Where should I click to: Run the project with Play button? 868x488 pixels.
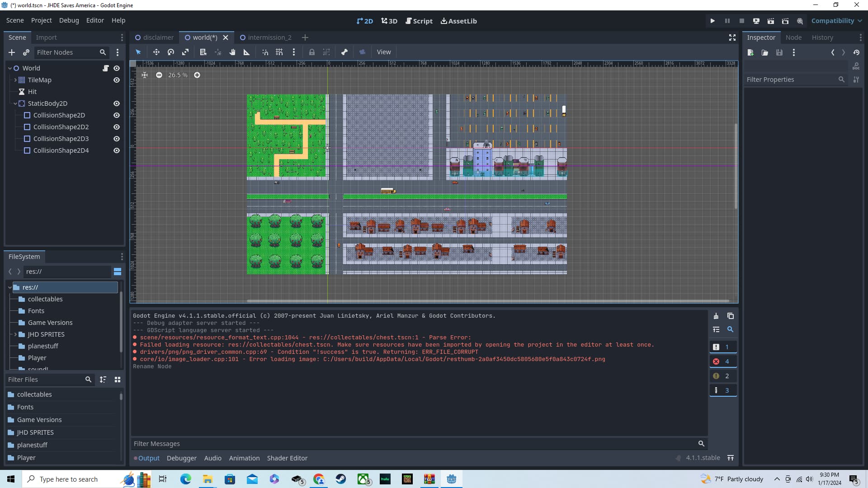(712, 21)
